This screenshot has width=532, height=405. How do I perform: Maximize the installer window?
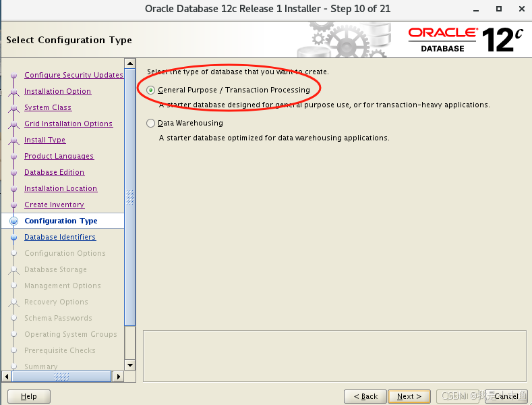pyautogui.click(x=499, y=9)
